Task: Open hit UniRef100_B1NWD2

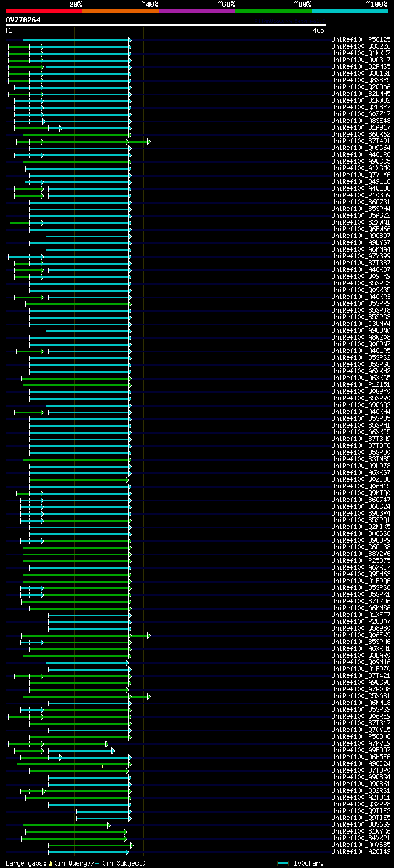Action: click(x=361, y=101)
